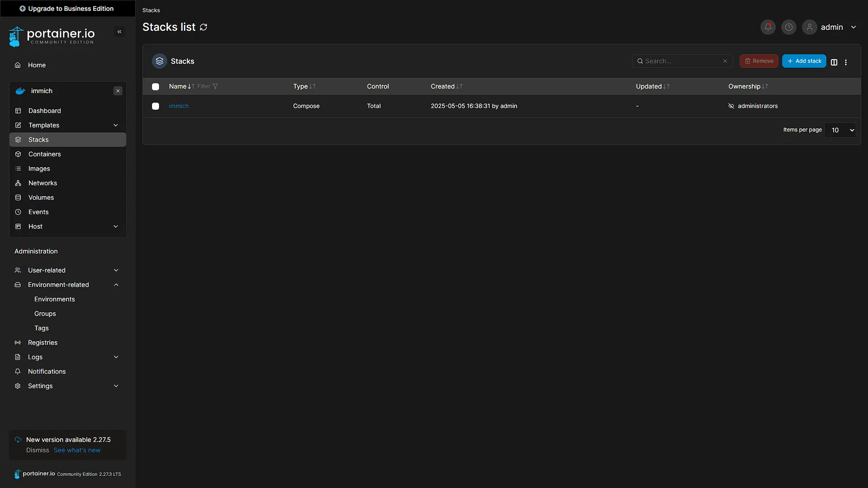Click the portainer.io logo
868x488 pixels.
(x=52, y=36)
